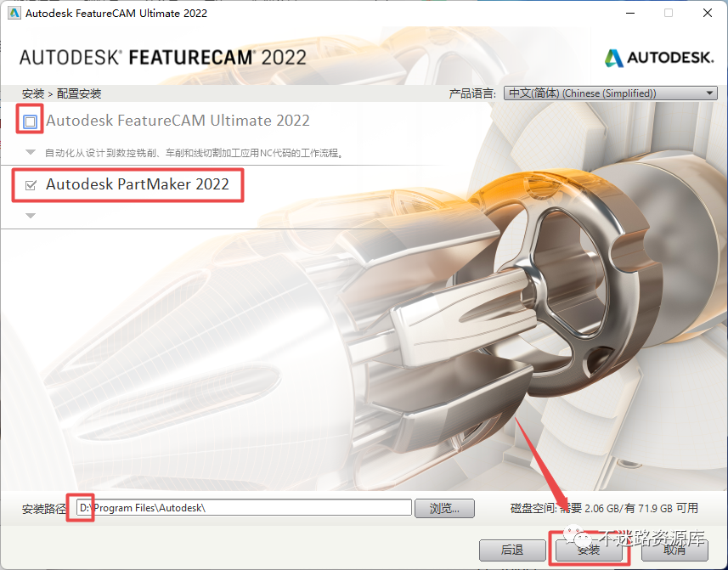
Task: Expand the PartMaker 2022 details arrow
Action: [31, 216]
